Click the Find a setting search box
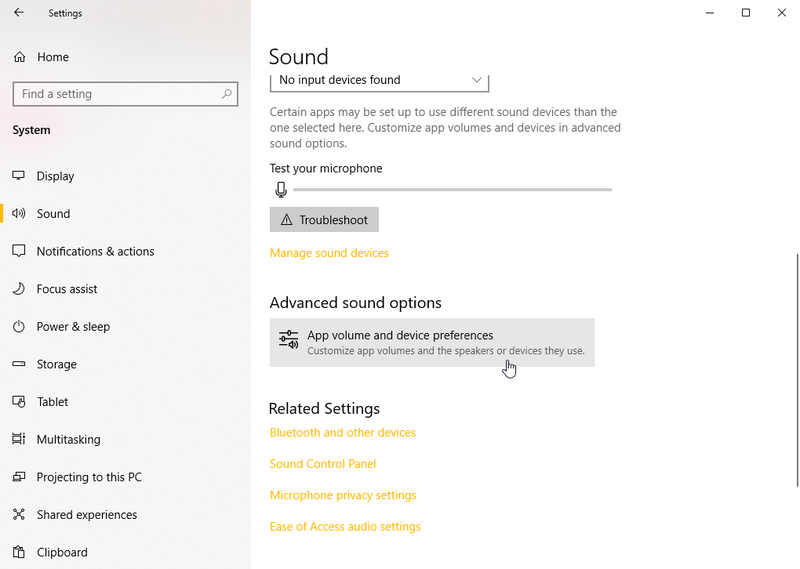 coord(125,94)
